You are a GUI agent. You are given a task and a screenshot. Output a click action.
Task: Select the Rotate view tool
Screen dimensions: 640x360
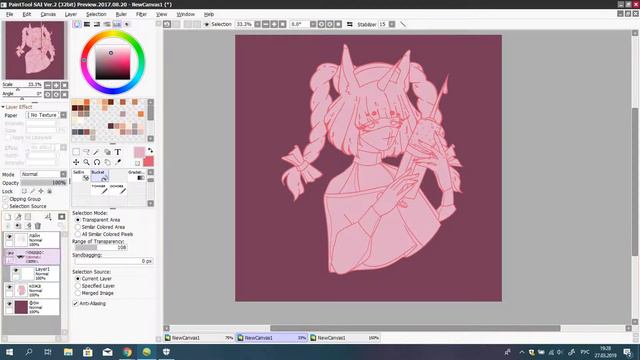[x=97, y=162]
